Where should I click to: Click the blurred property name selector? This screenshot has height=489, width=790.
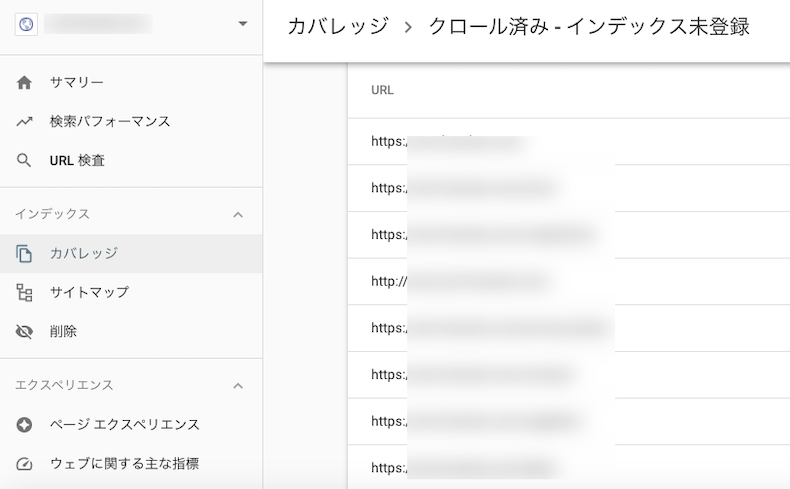click(98, 24)
